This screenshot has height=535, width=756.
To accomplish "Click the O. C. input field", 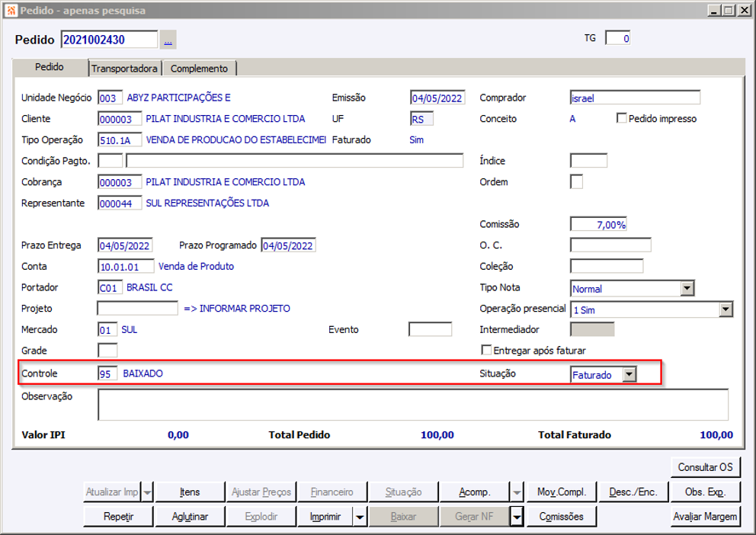I will click(x=610, y=245).
